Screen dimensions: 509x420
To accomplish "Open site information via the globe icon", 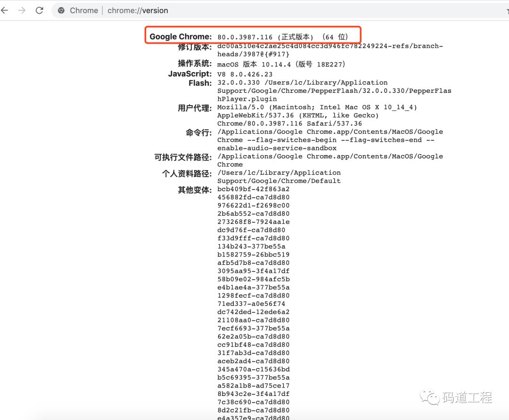I will click(60, 10).
